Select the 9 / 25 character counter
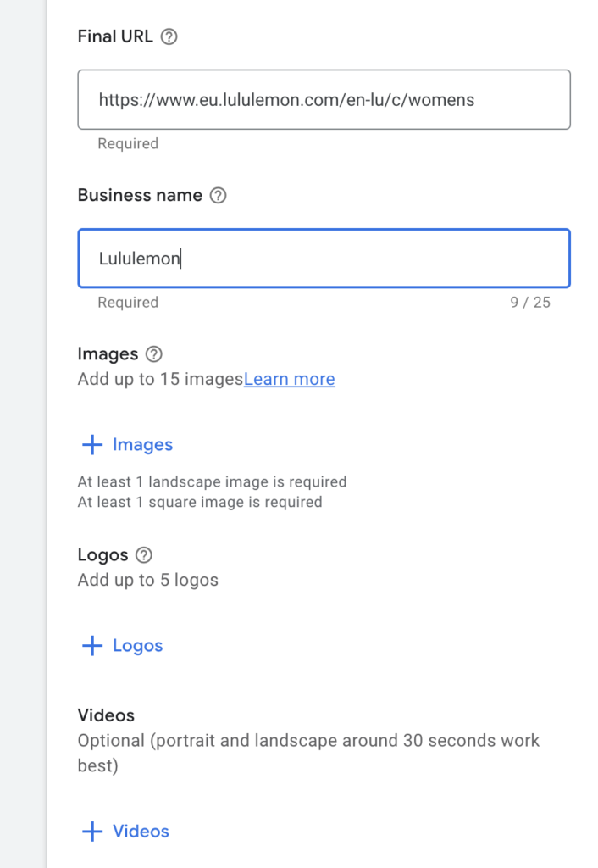 click(x=530, y=303)
